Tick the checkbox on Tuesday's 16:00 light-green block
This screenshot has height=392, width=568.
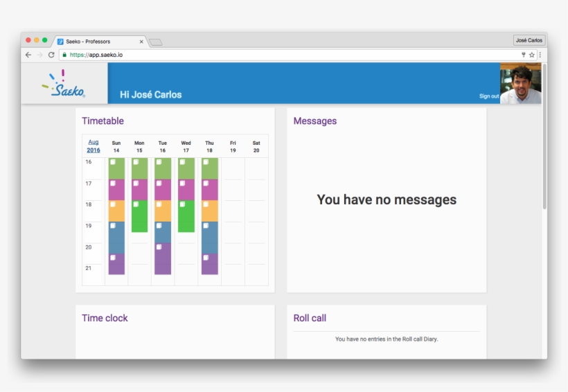pos(159,162)
